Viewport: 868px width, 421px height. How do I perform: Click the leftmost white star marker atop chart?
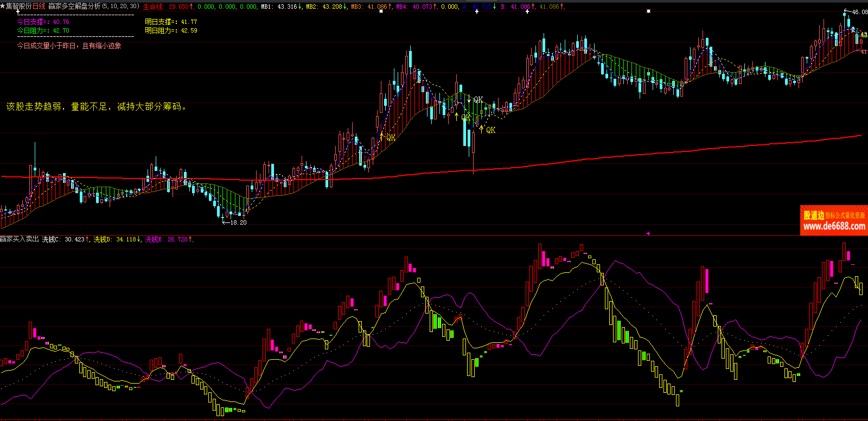18,11
